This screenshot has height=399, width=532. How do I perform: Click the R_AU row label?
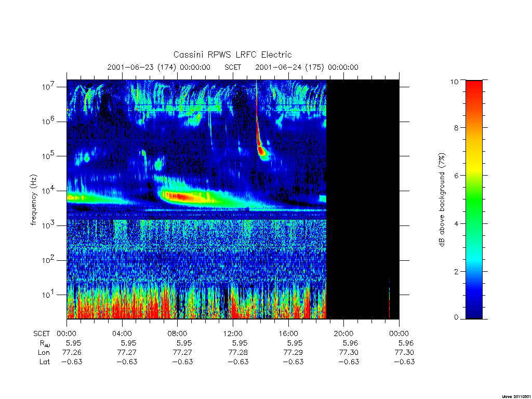[45, 343]
